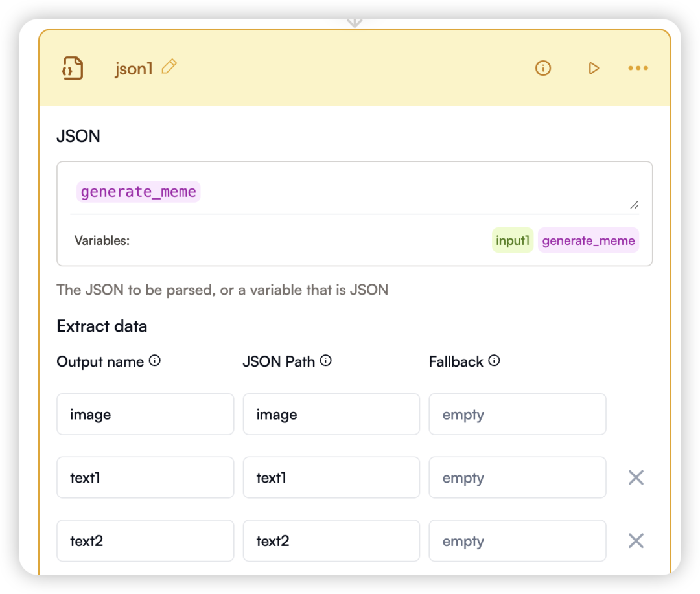This screenshot has width=700, height=594.
Task: Remove the text1 extraction row
Action: coord(636,478)
